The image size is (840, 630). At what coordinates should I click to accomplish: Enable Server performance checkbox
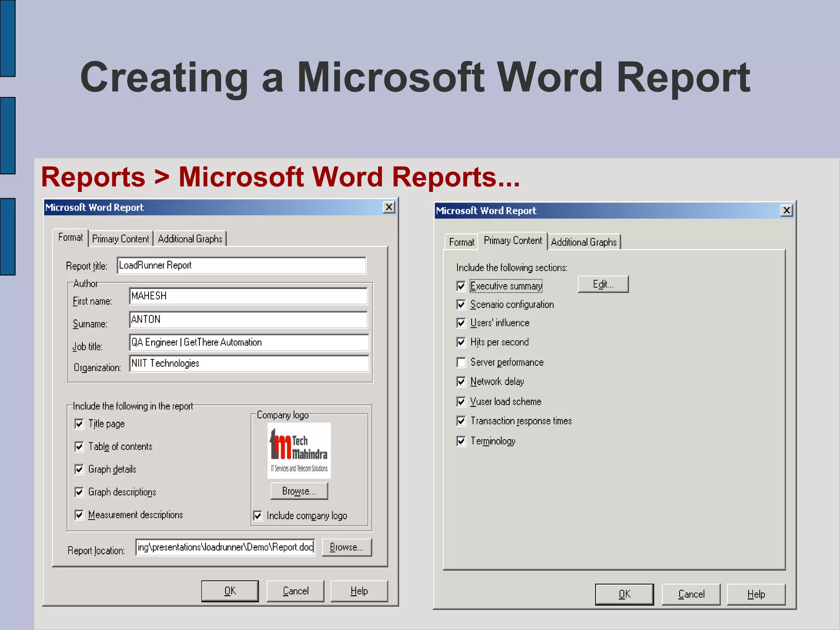[461, 362]
